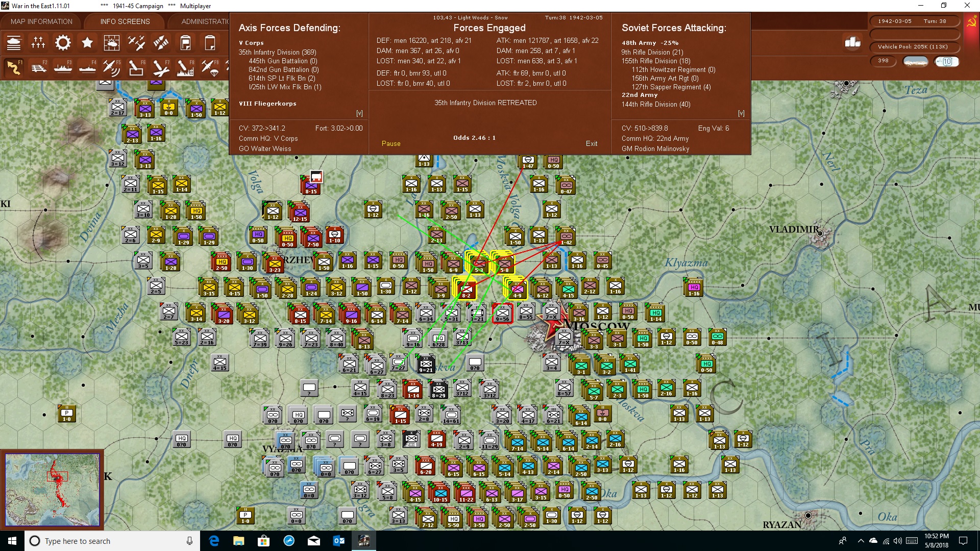980x551 pixels.
Task: Open the production gear icon screen
Action: pyautogui.click(x=63, y=43)
